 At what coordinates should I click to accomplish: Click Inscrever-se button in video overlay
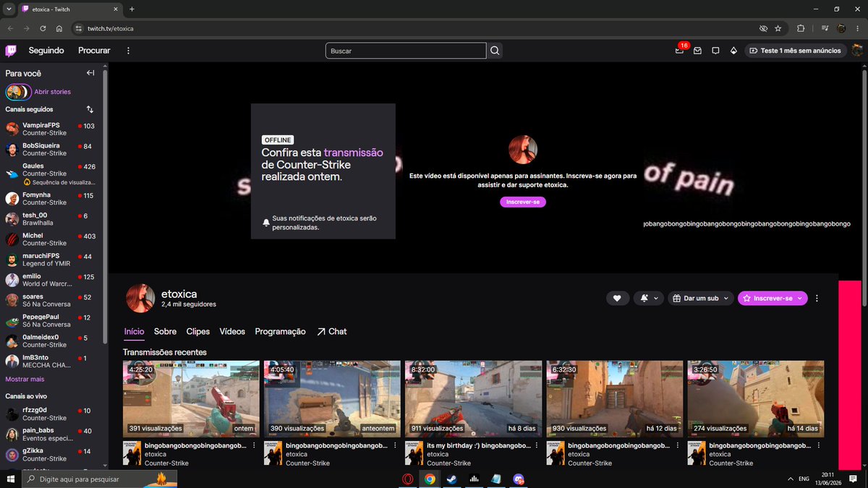pos(523,202)
